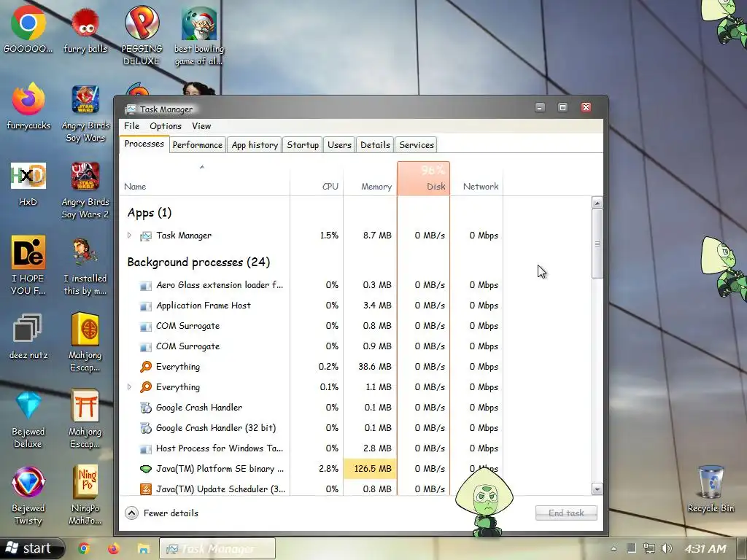Open the File menu
747x560 pixels.
coord(131,125)
